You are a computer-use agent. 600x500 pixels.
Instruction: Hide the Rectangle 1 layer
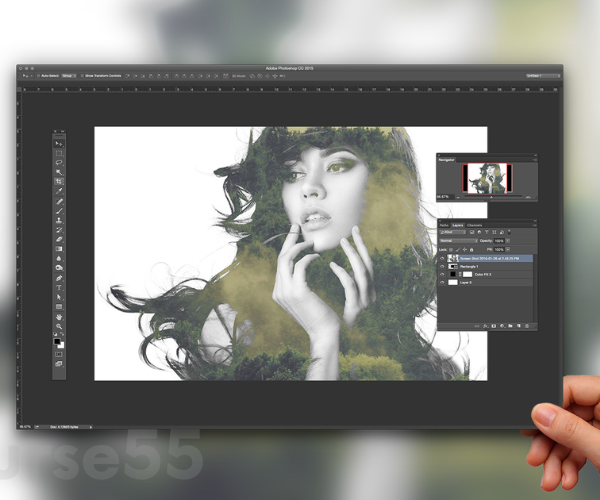pos(442,266)
